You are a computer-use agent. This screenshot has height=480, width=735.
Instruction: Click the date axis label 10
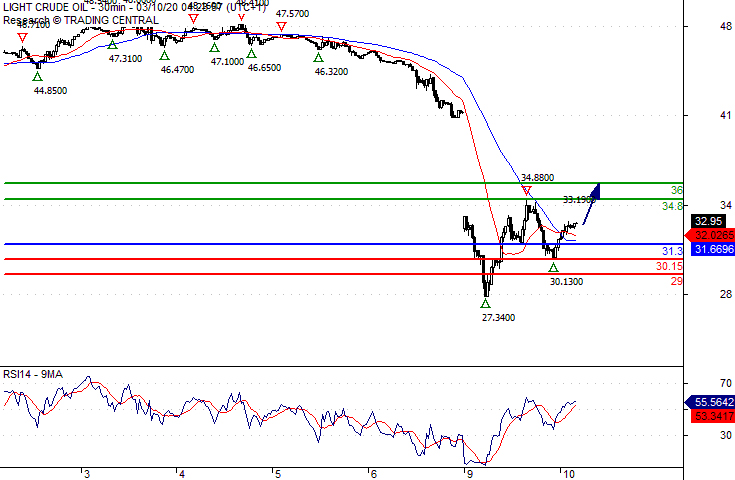click(569, 474)
